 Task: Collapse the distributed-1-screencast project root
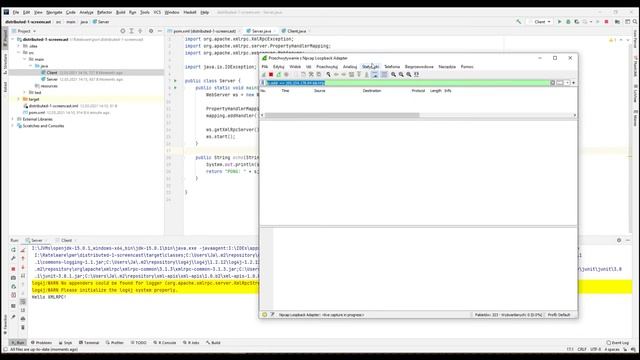(13, 40)
